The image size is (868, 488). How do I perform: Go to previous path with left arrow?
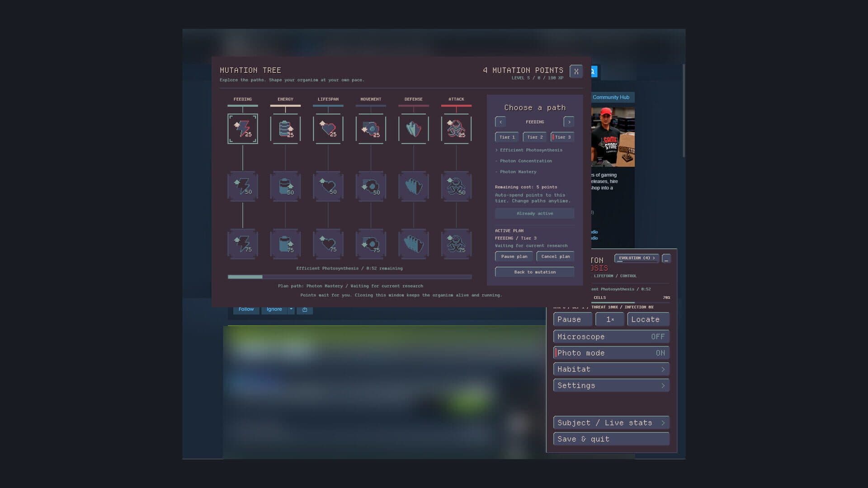(x=500, y=122)
